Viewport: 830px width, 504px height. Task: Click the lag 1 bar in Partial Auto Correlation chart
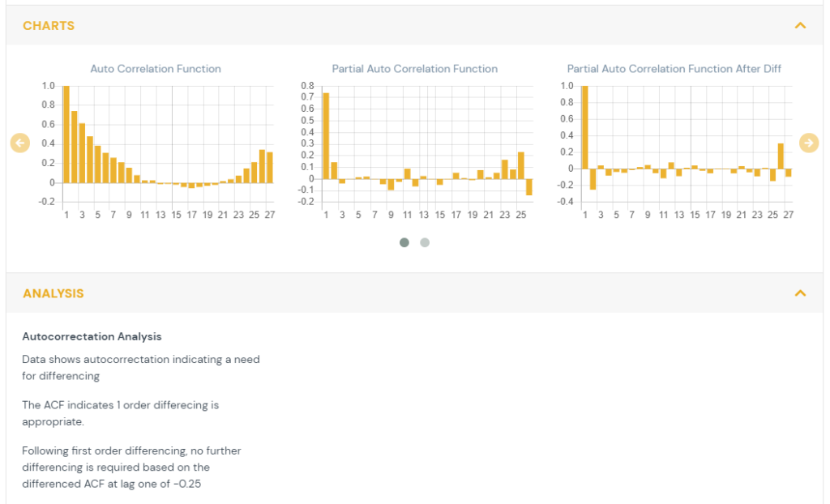(326, 135)
